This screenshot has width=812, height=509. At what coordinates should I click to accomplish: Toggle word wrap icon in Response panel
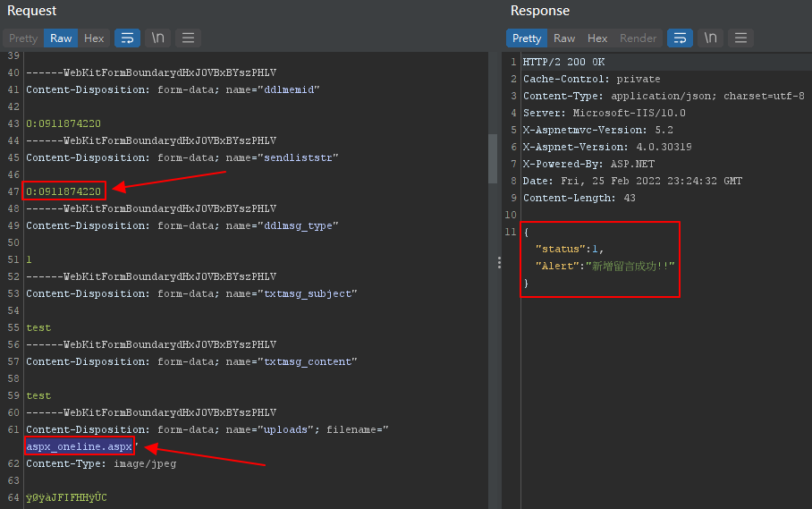point(680,38)
